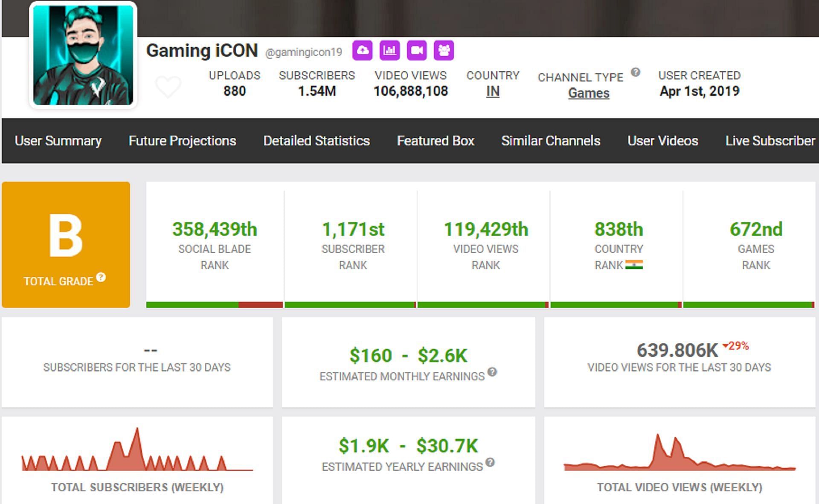Click the 1.54M subscribers count
This screenshot has width=819, height=504.
pos(317,91)
